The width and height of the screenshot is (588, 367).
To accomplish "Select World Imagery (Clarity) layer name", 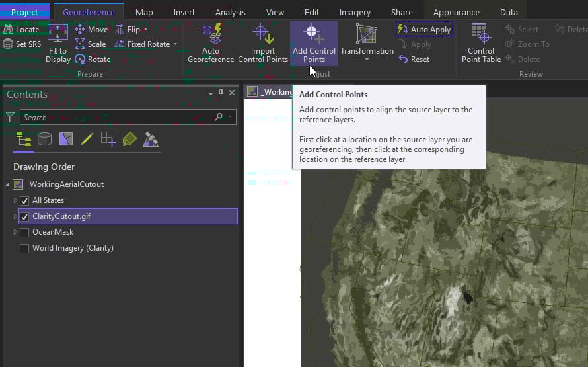I will tap(73, 248).
